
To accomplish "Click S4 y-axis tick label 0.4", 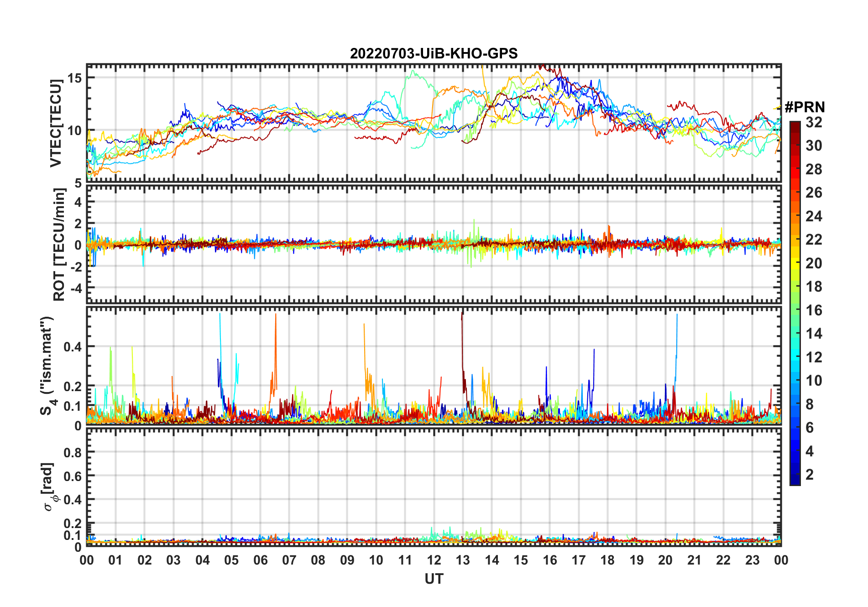I will 73,347.
